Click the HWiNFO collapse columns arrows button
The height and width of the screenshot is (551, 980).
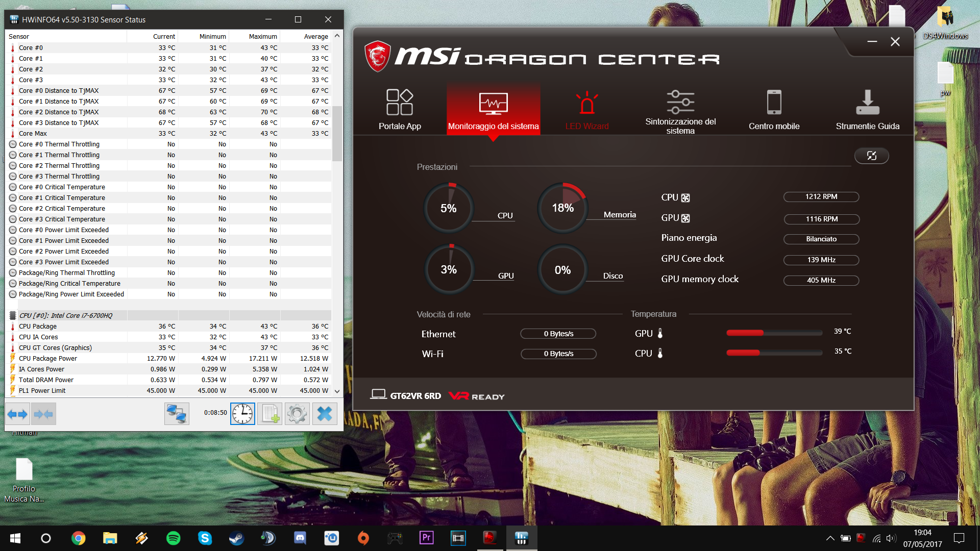(43, 414)
